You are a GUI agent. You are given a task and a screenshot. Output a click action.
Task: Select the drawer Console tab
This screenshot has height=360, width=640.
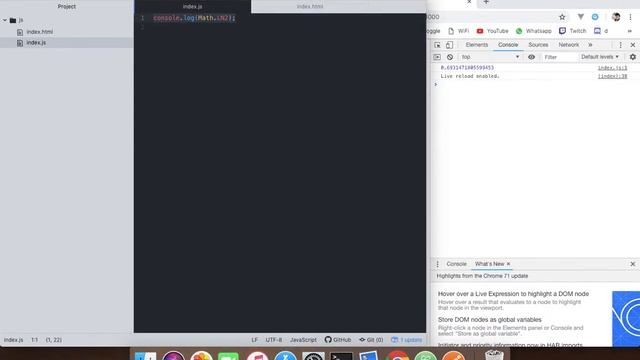click(x=456, y=264)
